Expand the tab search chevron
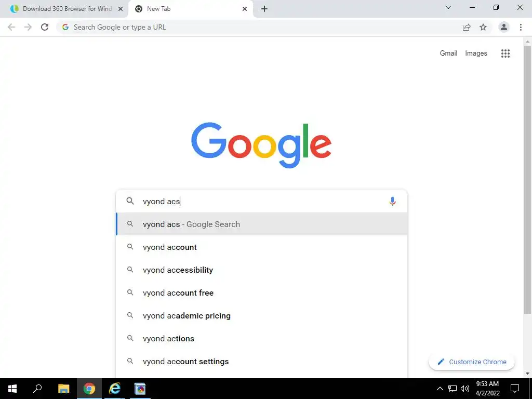The height and width of the screenshot is (399, 532). click(448, 7)
